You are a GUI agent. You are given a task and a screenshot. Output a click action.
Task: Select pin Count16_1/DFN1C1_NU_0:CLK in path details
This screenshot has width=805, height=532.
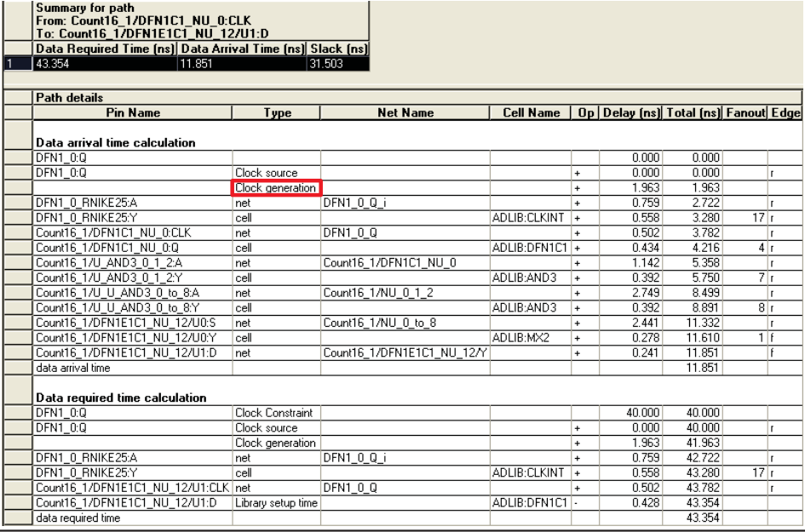coord(133,233)
